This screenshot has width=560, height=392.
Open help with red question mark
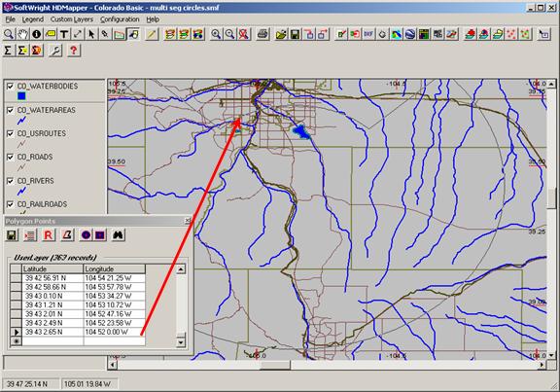point(74,51)
